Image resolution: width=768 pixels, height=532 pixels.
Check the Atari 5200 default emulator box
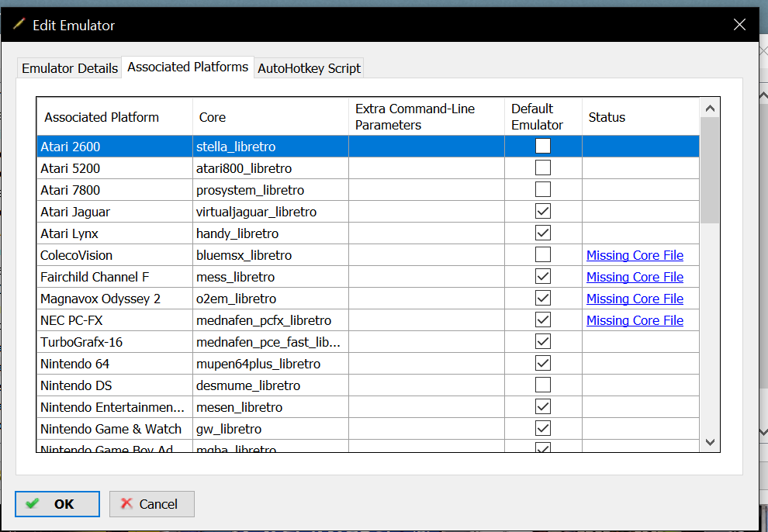(543, 168)
